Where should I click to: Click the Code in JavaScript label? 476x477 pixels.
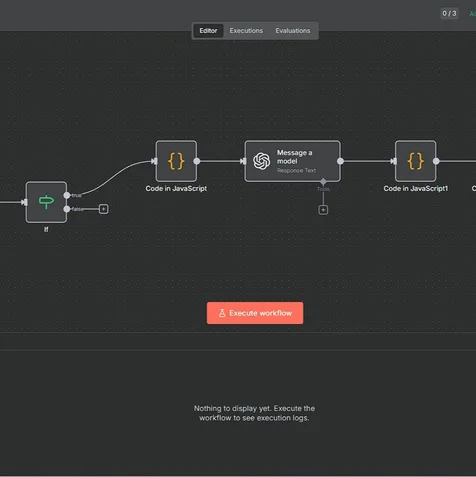click(176, 189)
